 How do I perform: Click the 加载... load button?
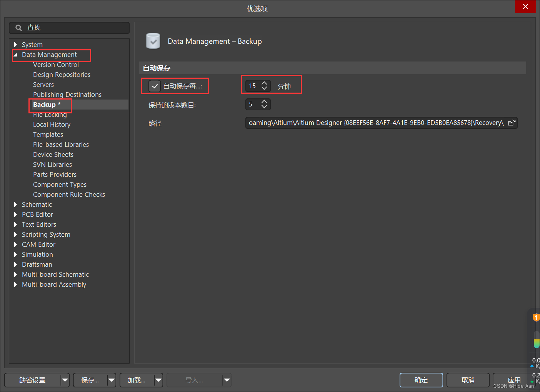click(137, 380)
